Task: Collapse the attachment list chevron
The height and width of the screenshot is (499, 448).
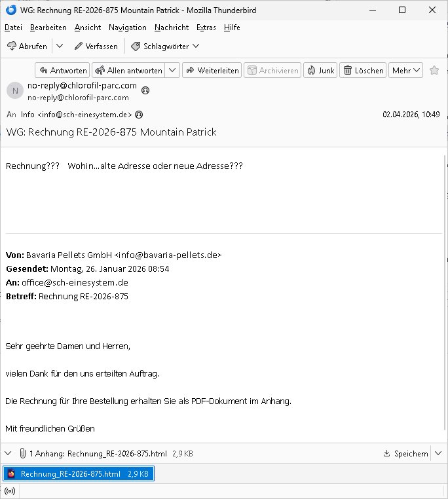Action: point(9,453)
